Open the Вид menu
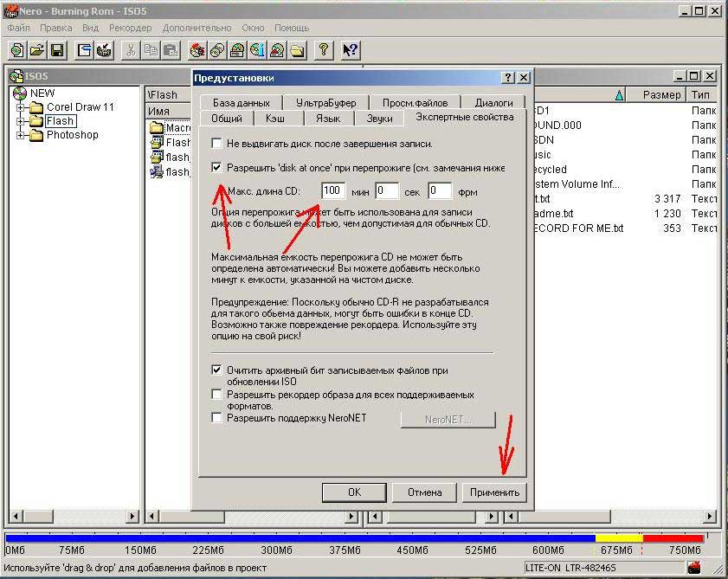728x579 pixels. coord(91,28)
